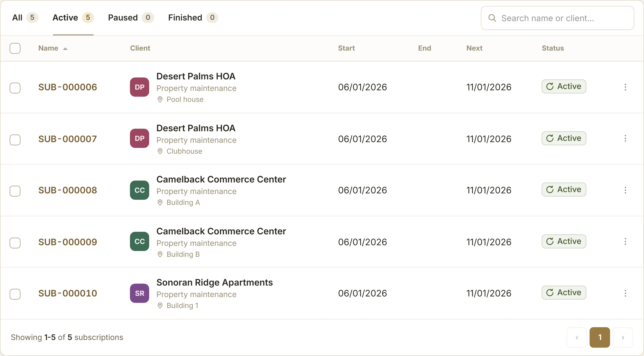Click the Status column header

pyautogui.click(x=553, y=48)
